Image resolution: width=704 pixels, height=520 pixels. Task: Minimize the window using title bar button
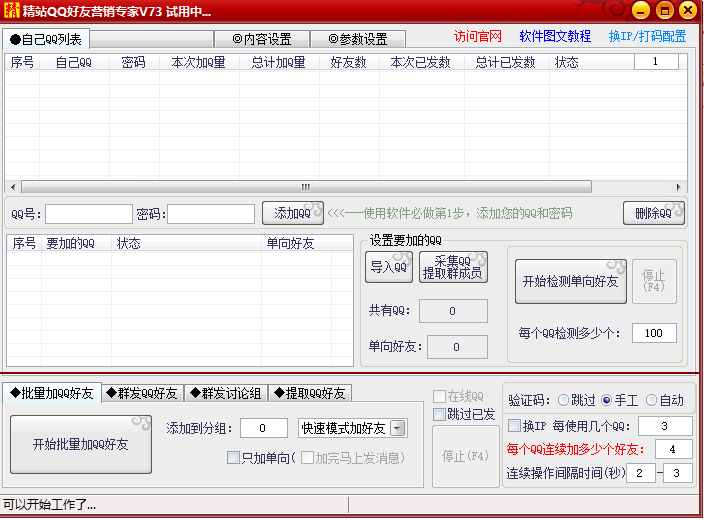pos(639,11)
